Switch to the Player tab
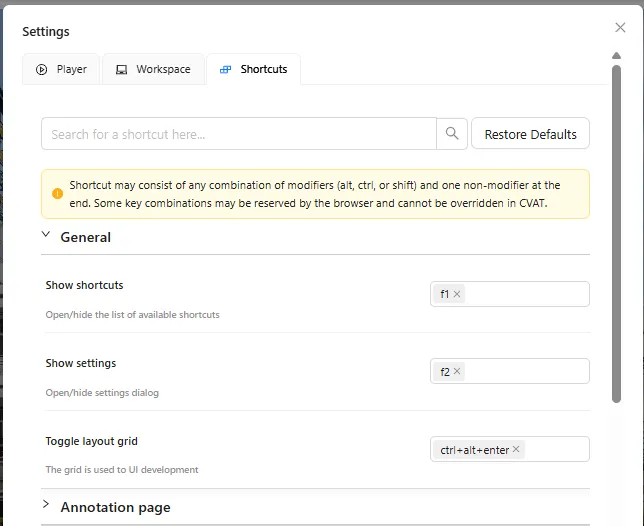This screenshot has height=526, width=644. coord(61,69)
